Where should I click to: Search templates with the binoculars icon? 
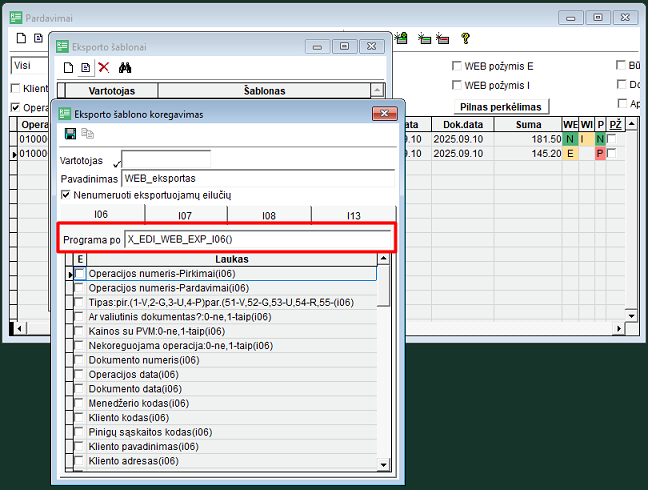tap(125, 67)
